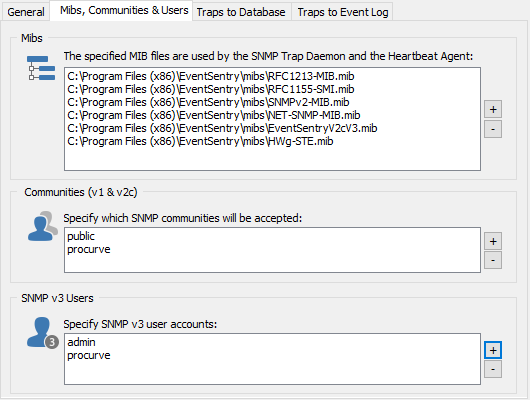Remove selected MIB file with minus button
The image size is (530, 400).
[493, 129]
